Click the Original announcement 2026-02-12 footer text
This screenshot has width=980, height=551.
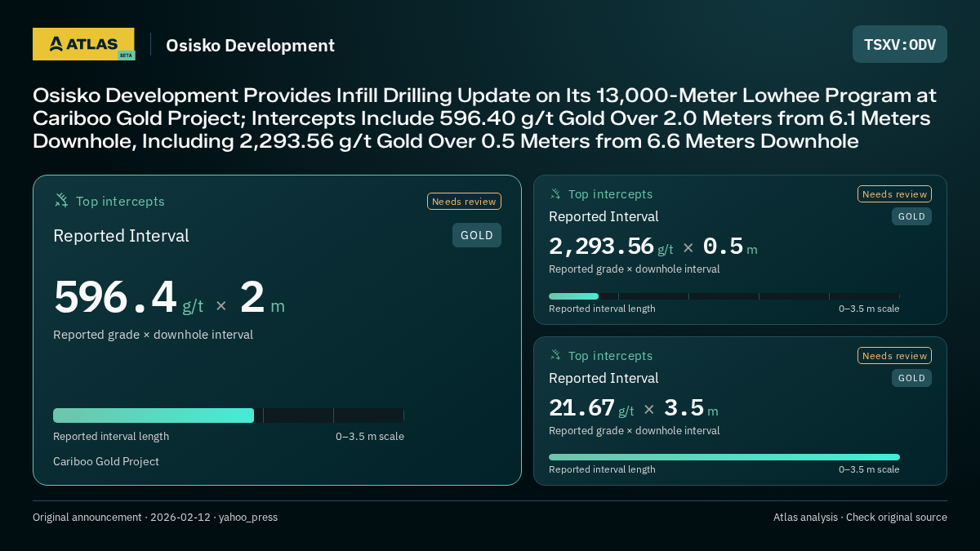[x=155, y=518]
